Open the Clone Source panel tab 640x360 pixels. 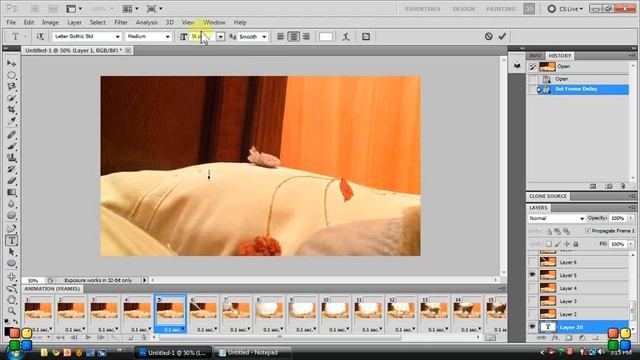pyautogui.click(x=548, y=196)
